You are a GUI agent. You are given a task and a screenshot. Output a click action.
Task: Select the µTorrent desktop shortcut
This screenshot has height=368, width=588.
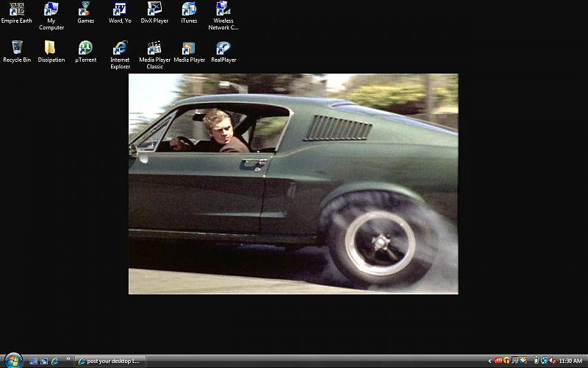(85, 52)
